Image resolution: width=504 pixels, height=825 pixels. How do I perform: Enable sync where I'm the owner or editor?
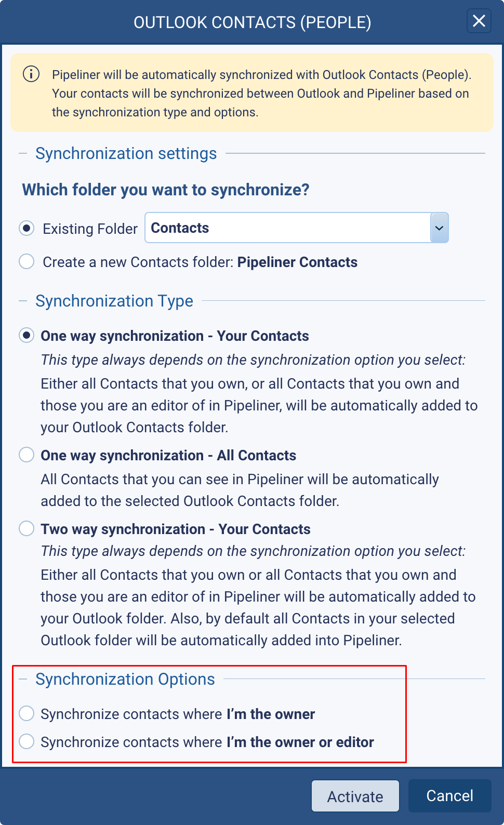tap(26, 741)
